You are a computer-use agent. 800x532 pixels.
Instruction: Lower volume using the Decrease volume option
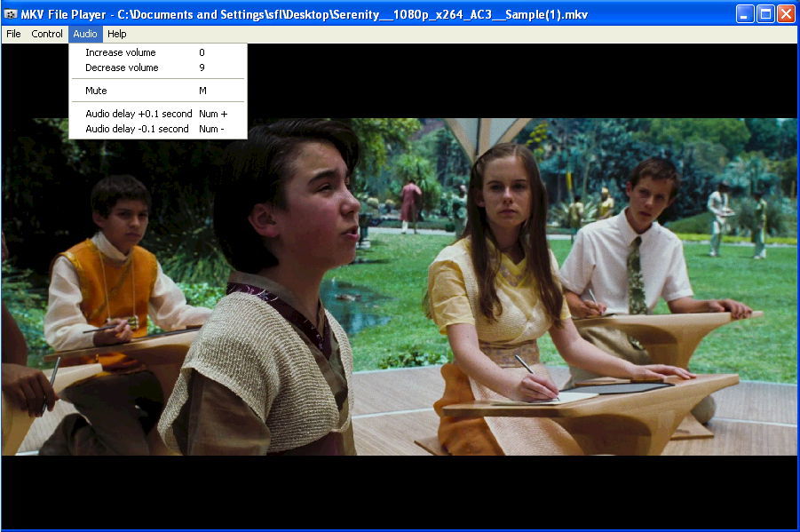(x=121, y=67)
